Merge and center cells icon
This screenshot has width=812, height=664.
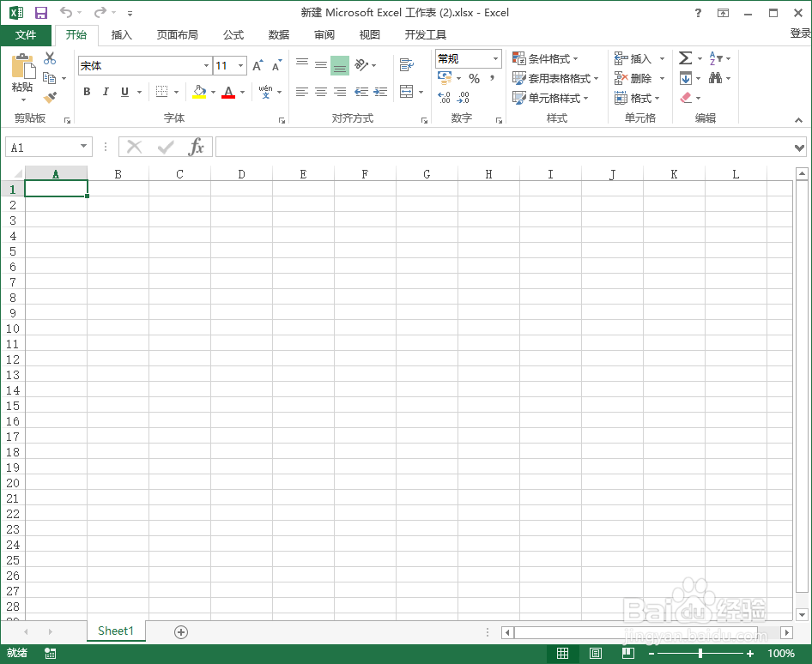click(x=407, y=92)
